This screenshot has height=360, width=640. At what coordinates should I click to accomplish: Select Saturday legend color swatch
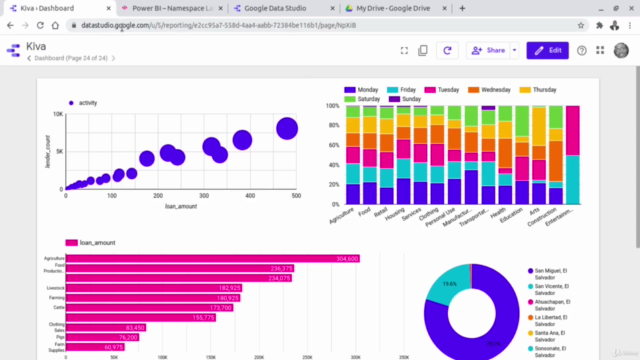pyautogui.click(x=350, y=99)
